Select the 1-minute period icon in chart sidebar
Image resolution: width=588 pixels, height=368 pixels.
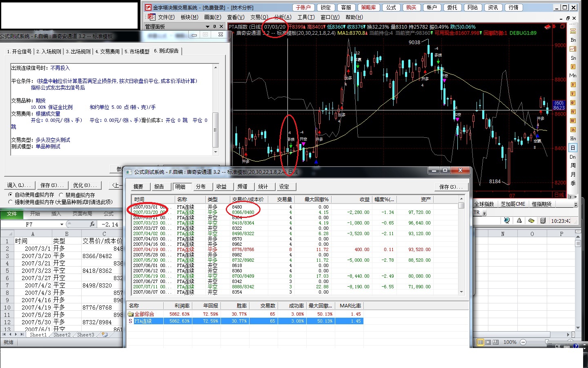click(573, 67)
